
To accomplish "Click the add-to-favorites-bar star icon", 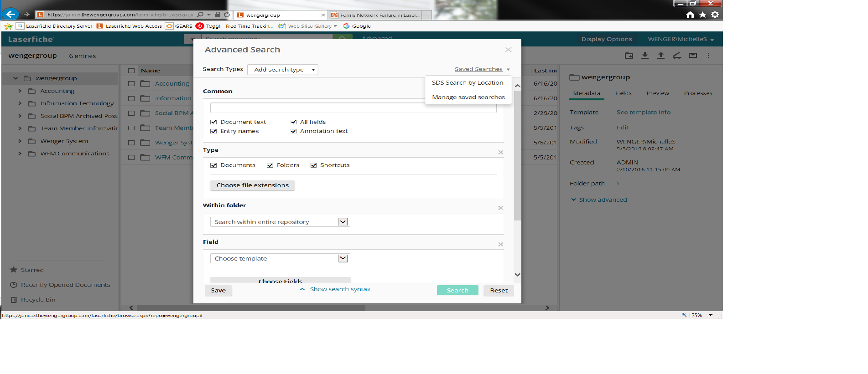I will [x=8, y=26].
